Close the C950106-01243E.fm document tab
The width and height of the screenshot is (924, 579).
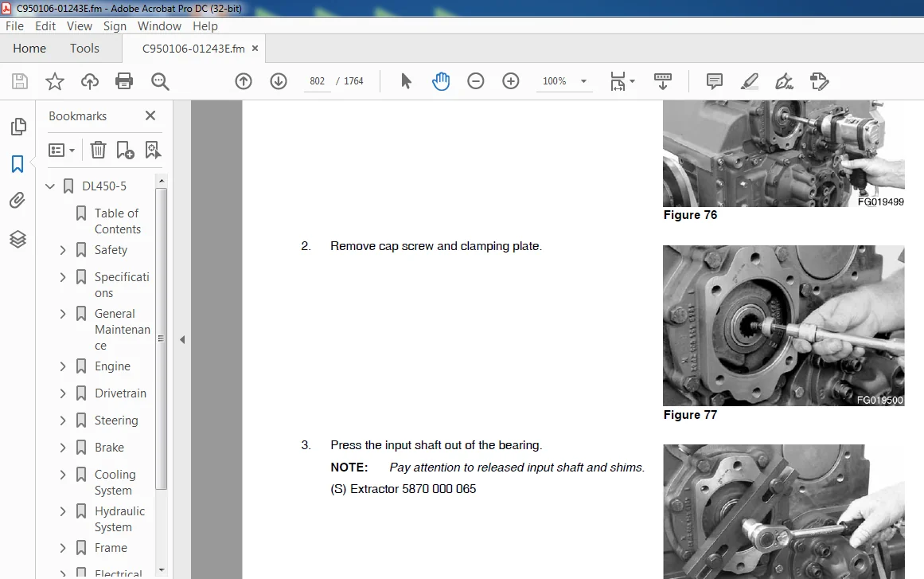[x=255, y=49]
